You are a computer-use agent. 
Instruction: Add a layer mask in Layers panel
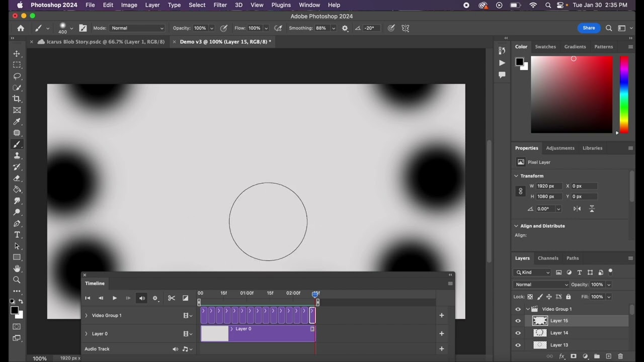573,356
